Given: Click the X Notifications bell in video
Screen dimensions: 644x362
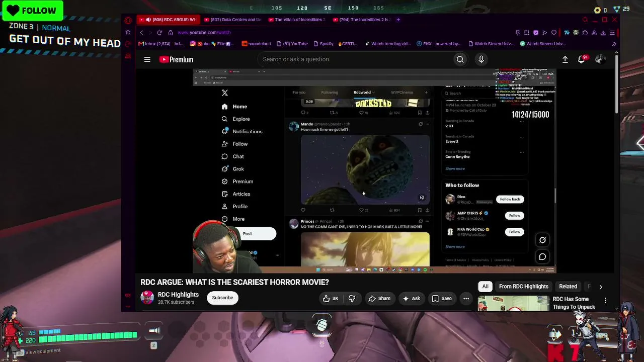Looking at the screenshot, I should 224,131.
